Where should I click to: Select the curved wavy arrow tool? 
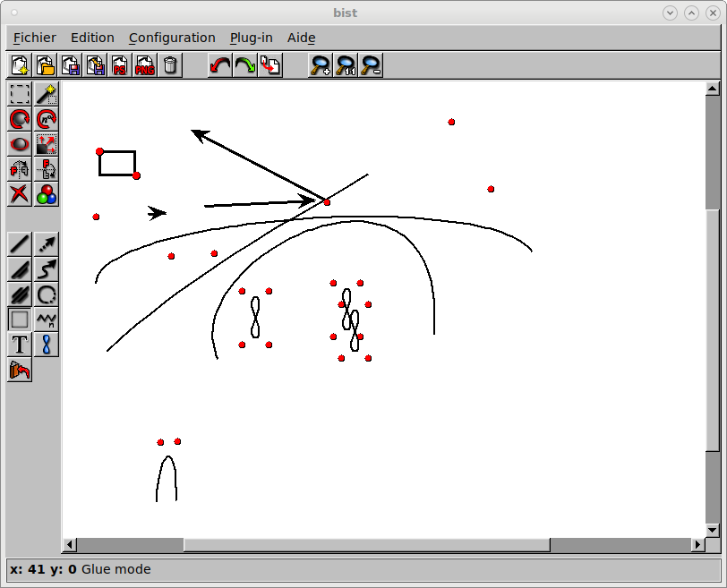point(47,269)
